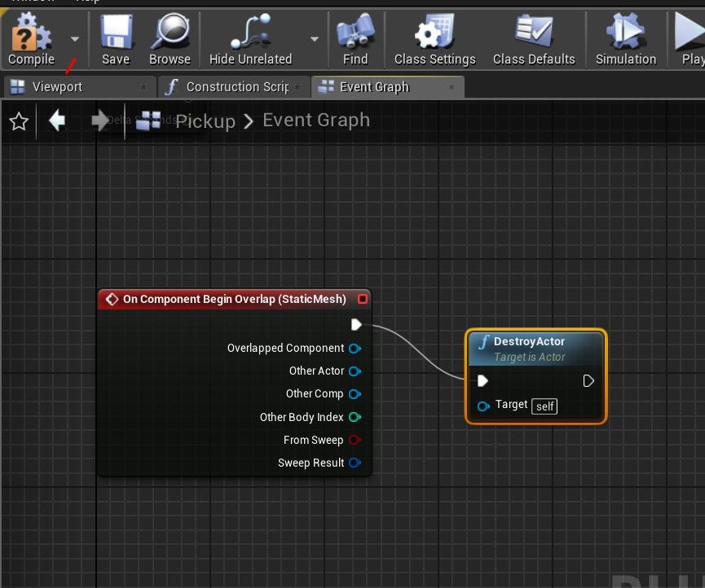The height and width of the screenshot is (588, 705).
Task: Compile the Pickup blueprint
Action: coord(31,40)
